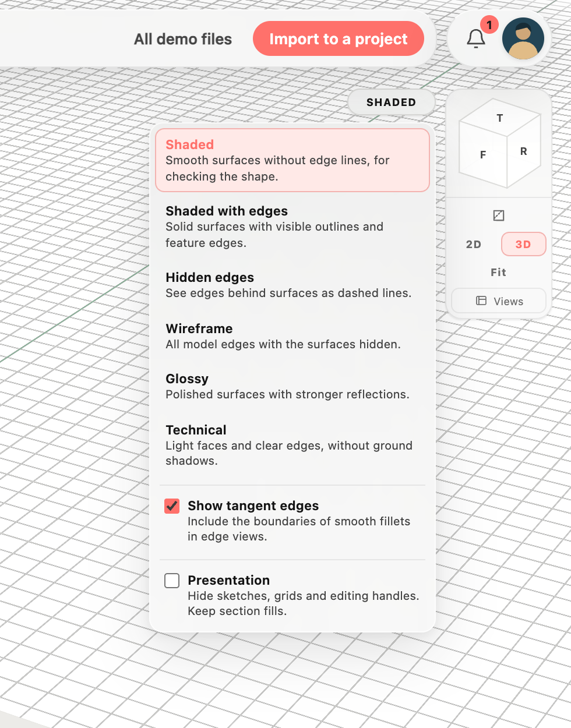This screenshot has width=571, height=728.
Task: Click Import to a project
Action: tap(339, 39)
